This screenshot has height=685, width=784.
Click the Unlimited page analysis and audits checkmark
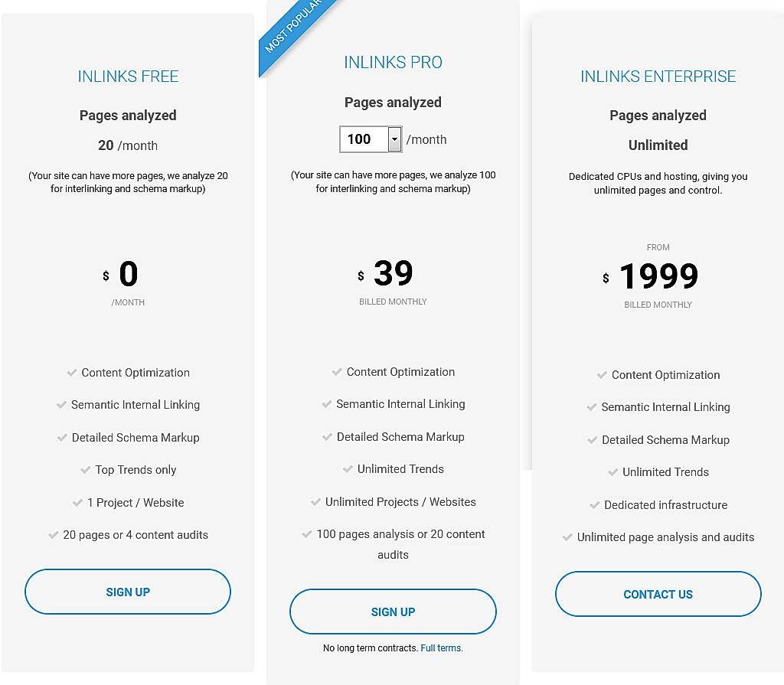(567, 537)
